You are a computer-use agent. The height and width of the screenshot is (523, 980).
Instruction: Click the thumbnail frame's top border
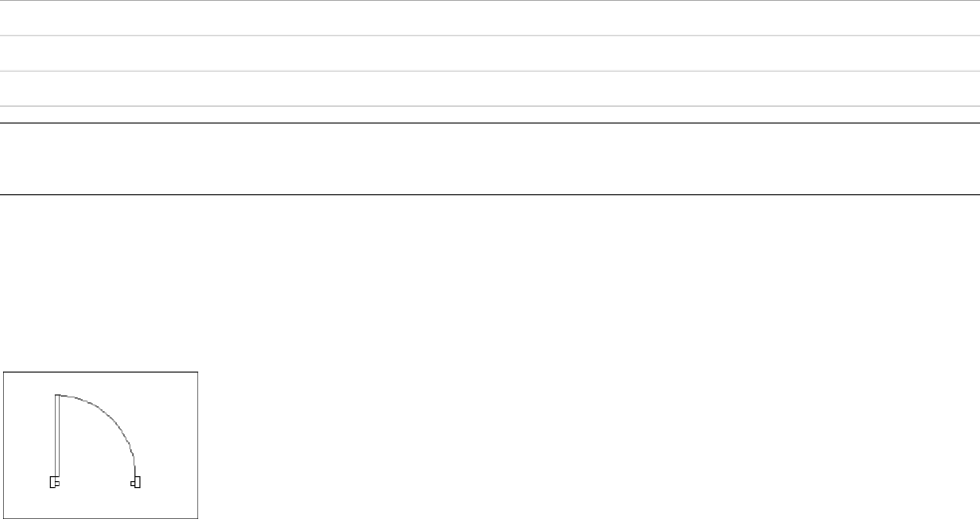tap(101, 372)
